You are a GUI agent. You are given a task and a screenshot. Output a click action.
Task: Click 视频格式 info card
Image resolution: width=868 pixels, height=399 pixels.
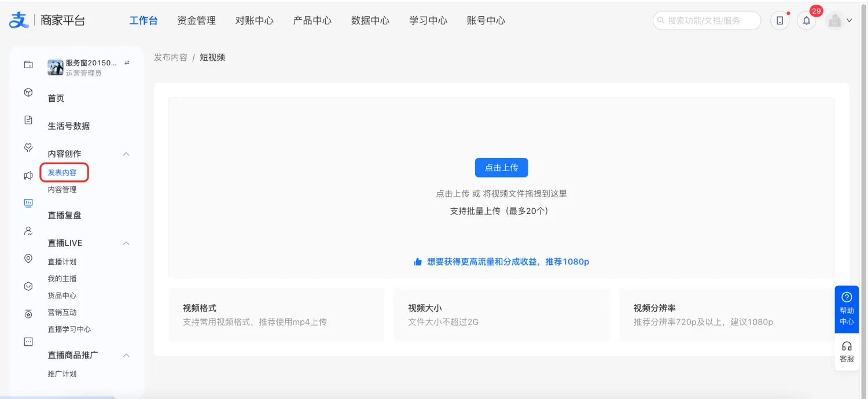pyautogui.click(x=277, y=315)
